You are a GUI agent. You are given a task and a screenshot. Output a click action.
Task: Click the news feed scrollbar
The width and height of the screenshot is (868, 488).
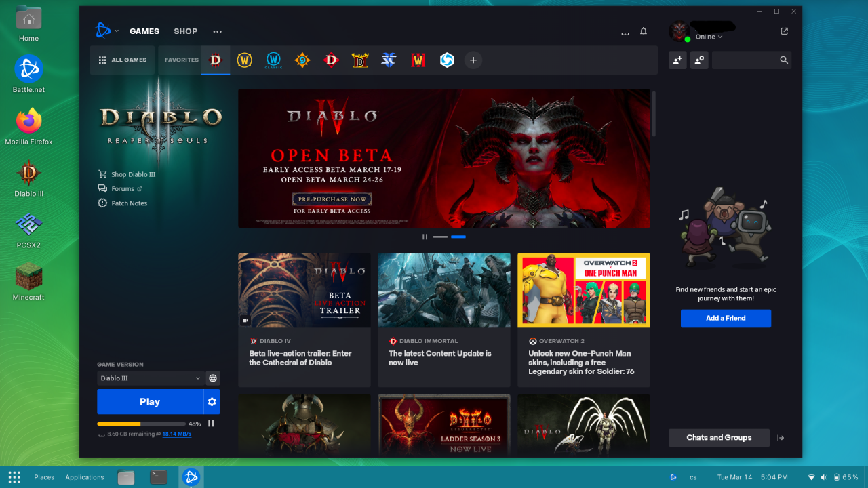tap(654, 114)
